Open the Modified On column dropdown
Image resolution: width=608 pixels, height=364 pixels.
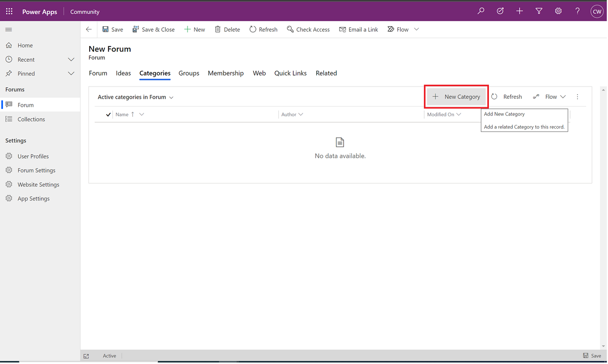(x=459, y=114)
